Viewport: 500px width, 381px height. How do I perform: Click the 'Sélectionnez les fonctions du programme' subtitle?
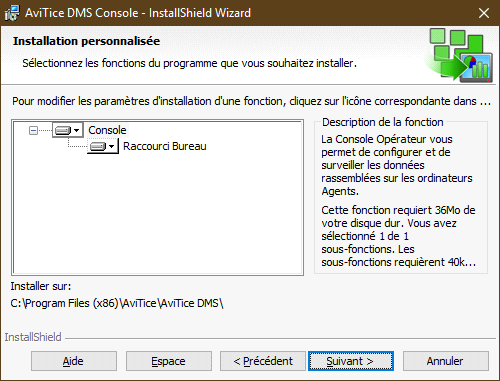[189, 63]
